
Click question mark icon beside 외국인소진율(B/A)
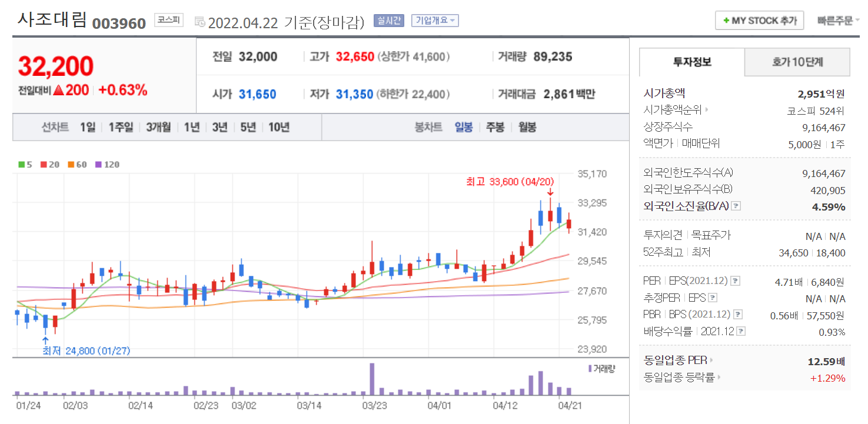(736, 206)
